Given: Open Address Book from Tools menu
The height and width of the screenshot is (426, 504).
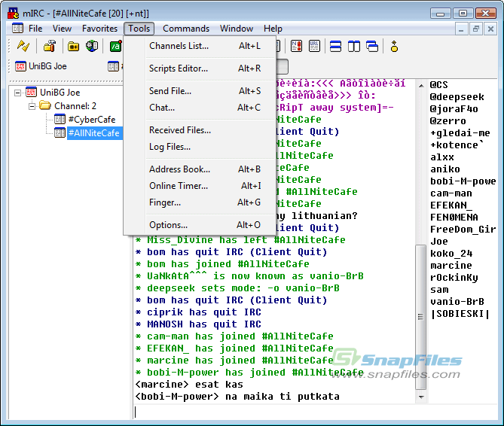Looking at the screenshot, I should coord(179,169).
